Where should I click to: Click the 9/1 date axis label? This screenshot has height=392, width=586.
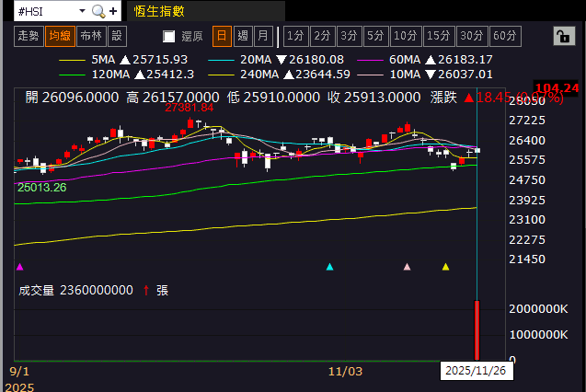tap(19, 372)
